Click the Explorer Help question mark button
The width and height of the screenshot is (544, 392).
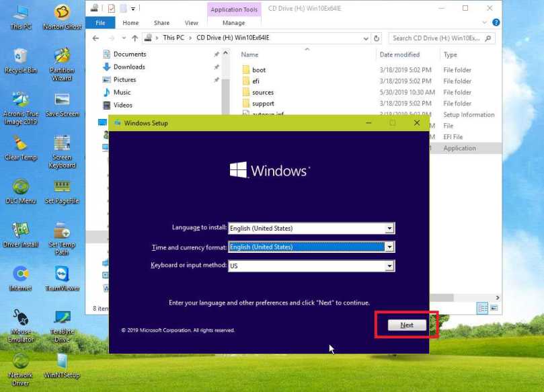[496, 22]
